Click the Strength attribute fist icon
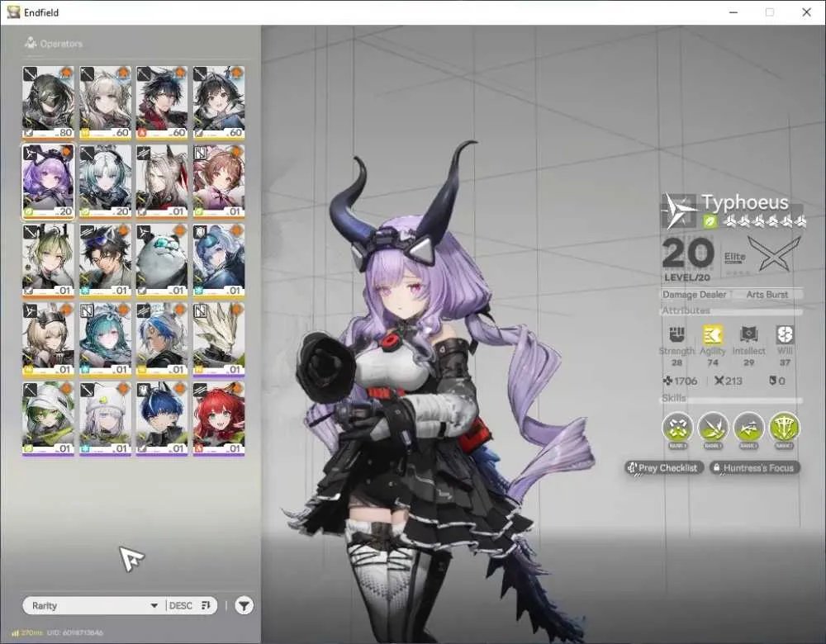 coord(676,334)
